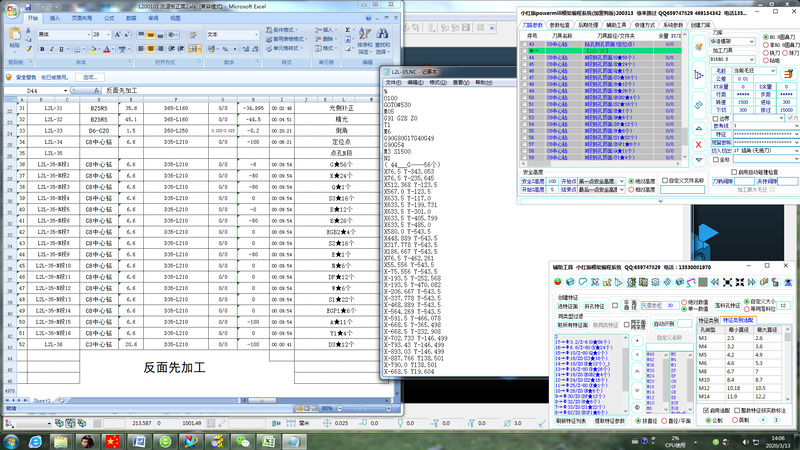Open Internet Explorer from the taskbar
Viewport: 800px width, 450px height.
tap(35, 442)
